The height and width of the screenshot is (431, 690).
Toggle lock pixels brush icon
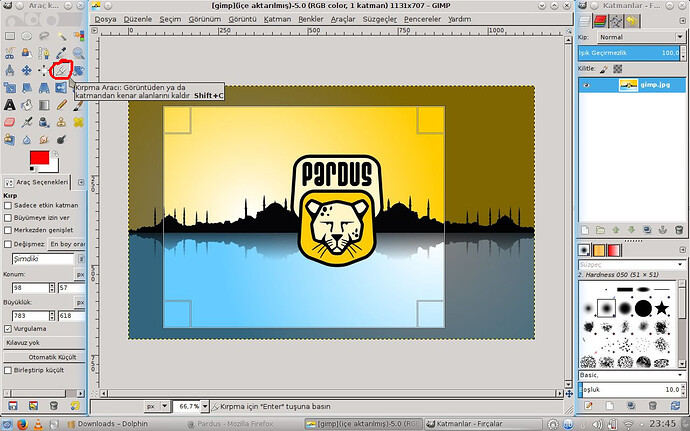604,69
